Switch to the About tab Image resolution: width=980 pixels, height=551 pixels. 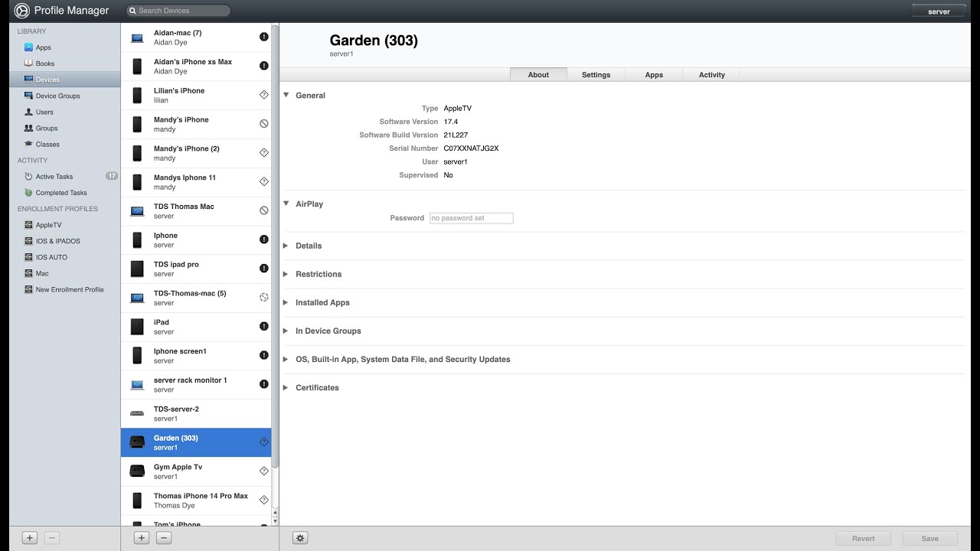coord(538,74)
